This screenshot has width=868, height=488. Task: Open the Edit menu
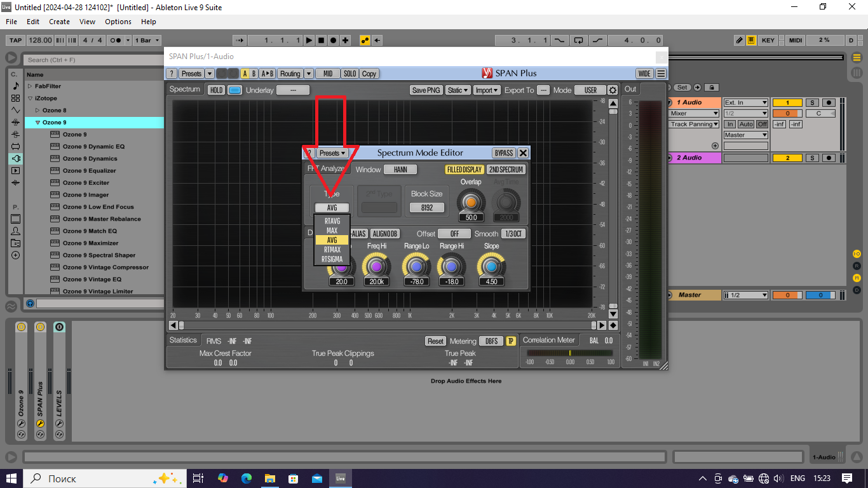coord(33,22)
